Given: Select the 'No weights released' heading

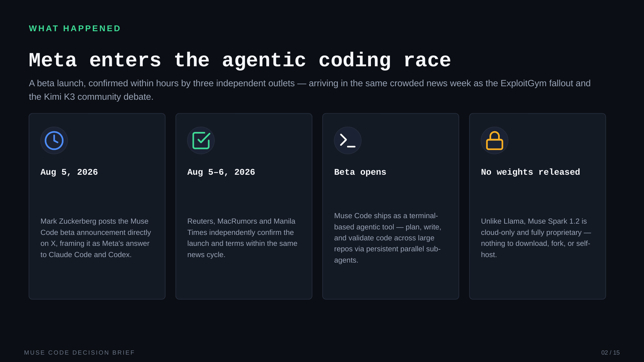Looking at the screenshot, I should (x=530, y=172).
